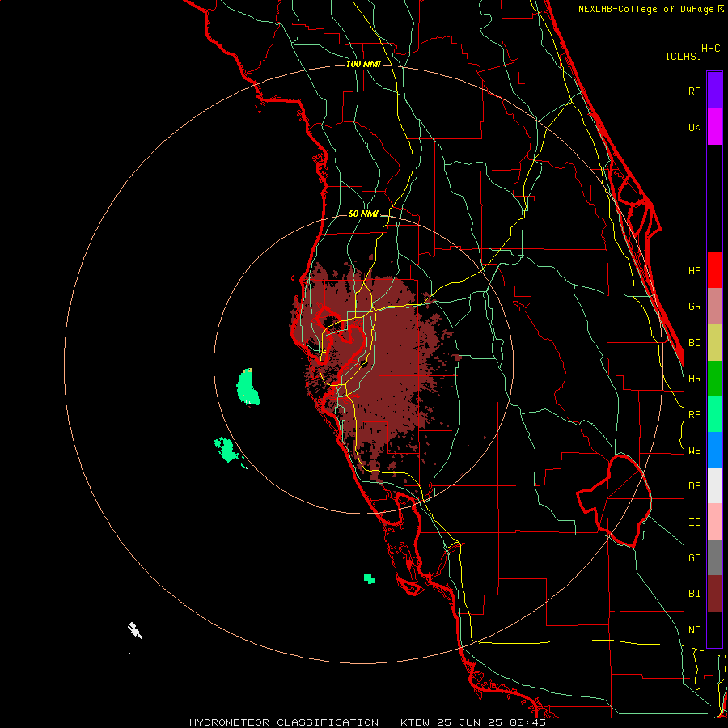Click the blue WS legend swatch

pyautogui.click(x=714, y=450)
